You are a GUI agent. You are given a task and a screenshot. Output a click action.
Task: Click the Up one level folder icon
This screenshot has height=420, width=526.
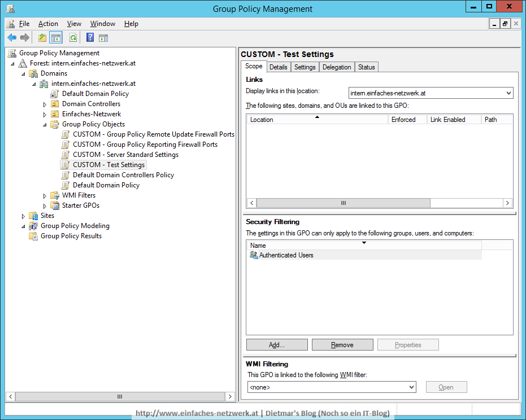pos(42,38)
